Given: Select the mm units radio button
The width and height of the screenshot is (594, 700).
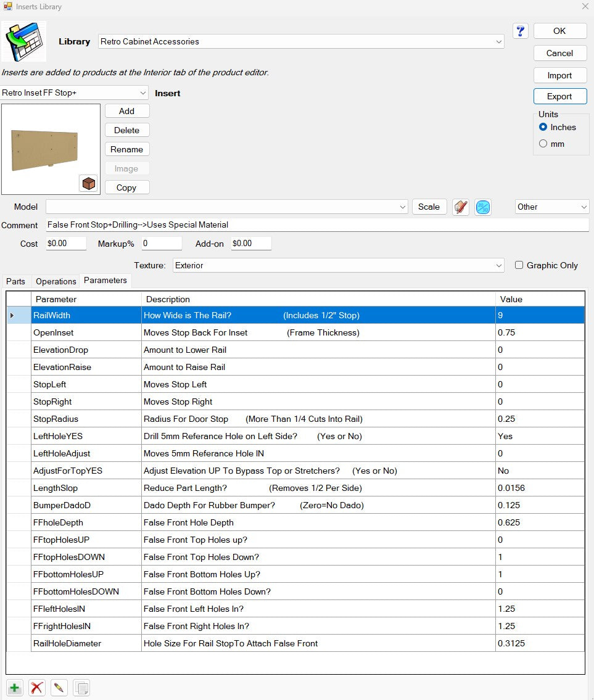Looking at the screenshot, I should click(x=543, y=144).
